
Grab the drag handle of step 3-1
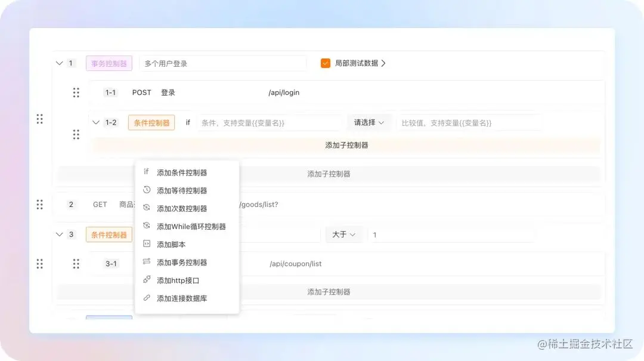pos(76,264)
